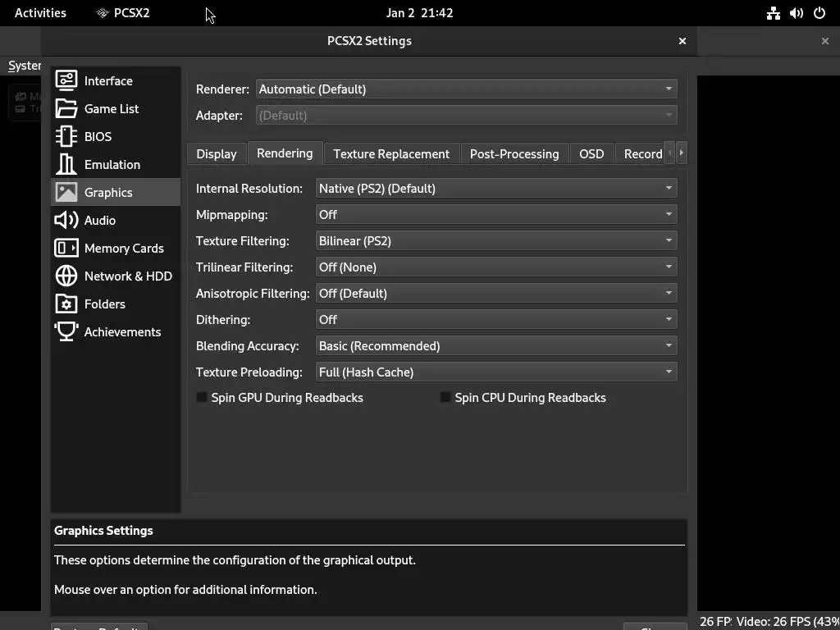The image size is (840, 630).
Task: Switch to the Display tab
Action: (x=217, y=153)
